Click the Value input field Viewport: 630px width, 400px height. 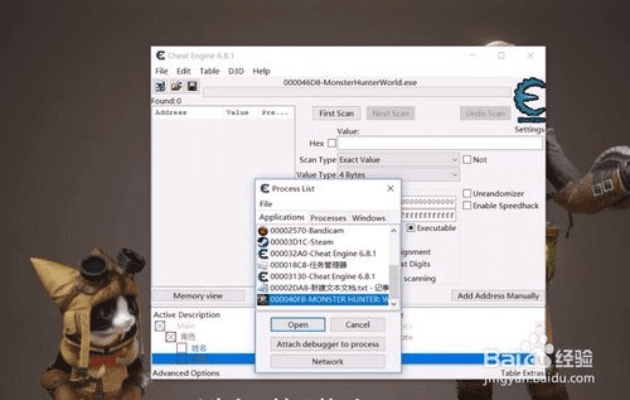tap(440, 143)
